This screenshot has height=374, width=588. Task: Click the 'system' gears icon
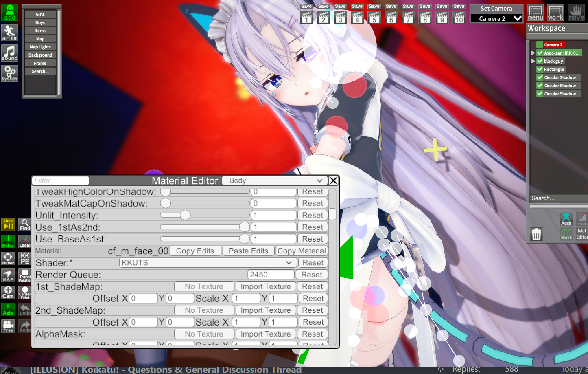tap(10, 73)
